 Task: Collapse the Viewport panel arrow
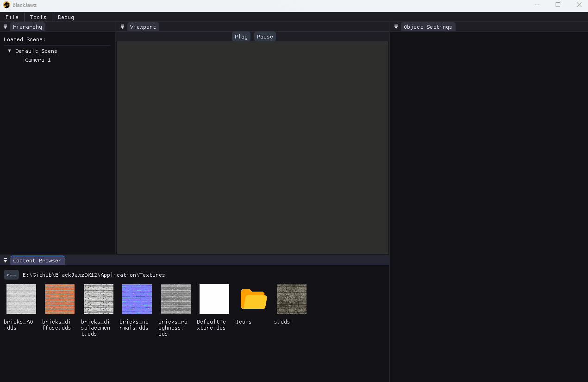pos(122,27)
